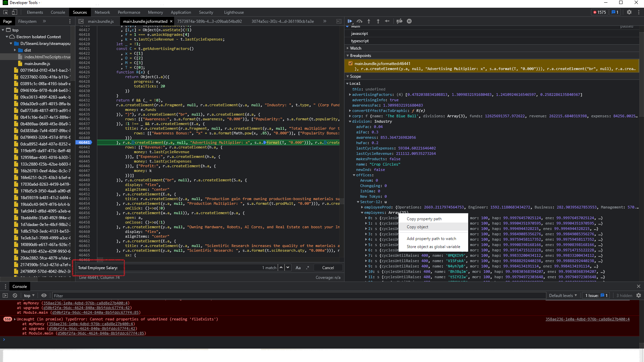
Task: Expand the Watch section
Action: [356, 48]
